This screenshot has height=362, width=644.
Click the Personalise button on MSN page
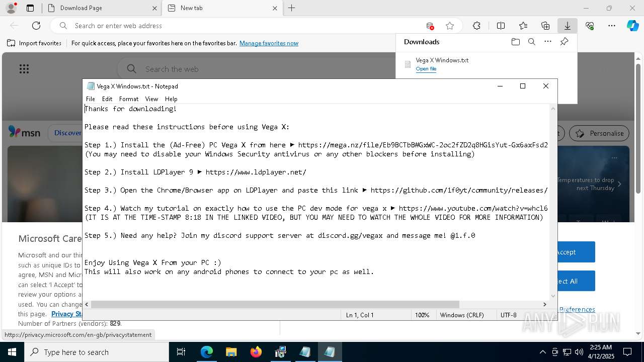[599, 133]
